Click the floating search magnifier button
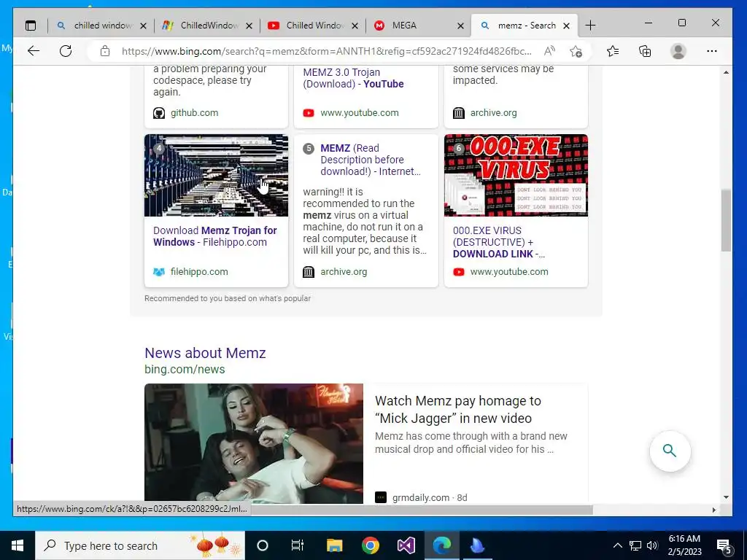The image size is (747, 560). coord(670,451)
